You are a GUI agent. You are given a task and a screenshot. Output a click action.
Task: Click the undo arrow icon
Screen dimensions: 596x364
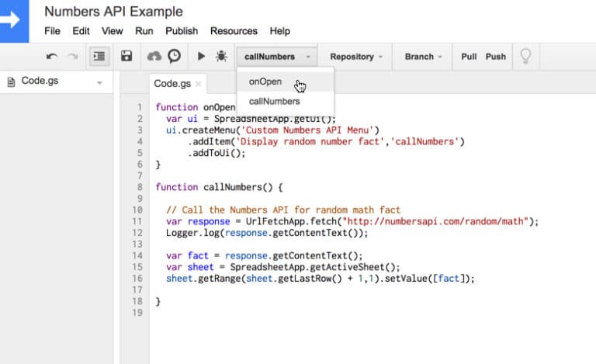pyautogui.click(x=52, y=57)
